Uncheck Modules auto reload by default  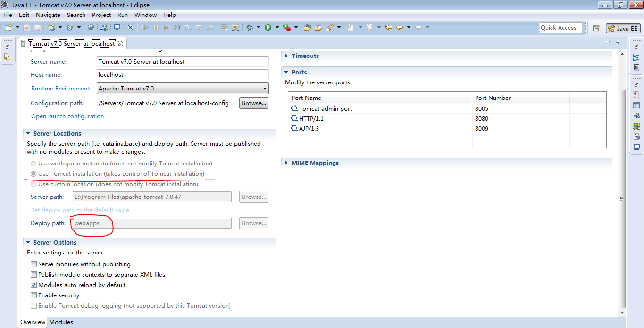33,285
